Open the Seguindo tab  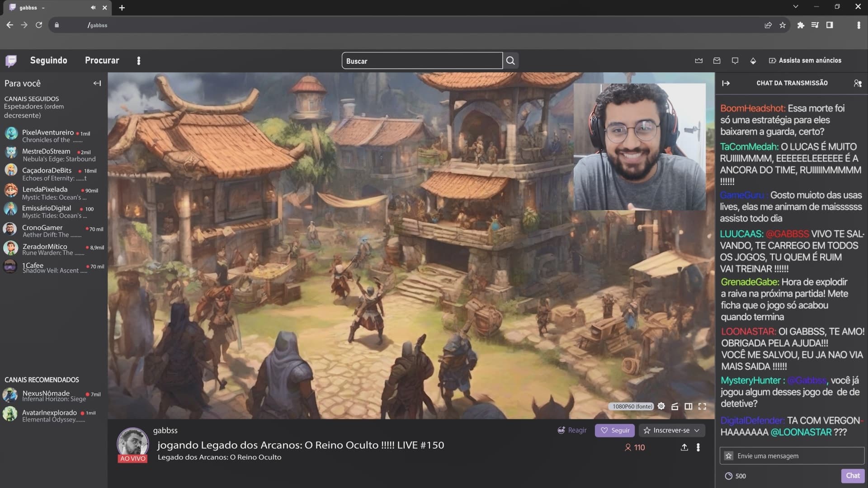[x=48, y=61]
